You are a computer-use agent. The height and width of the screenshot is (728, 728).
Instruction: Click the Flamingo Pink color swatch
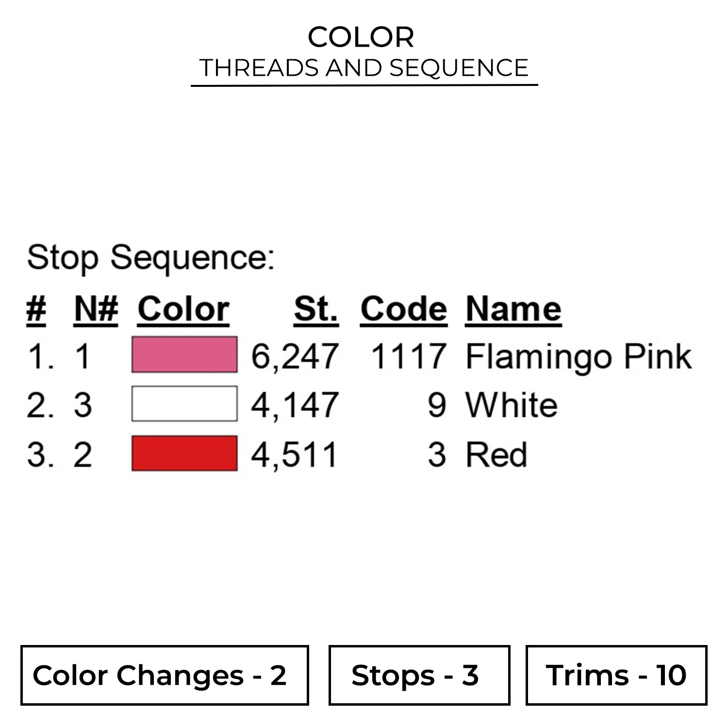pos(184,355)
